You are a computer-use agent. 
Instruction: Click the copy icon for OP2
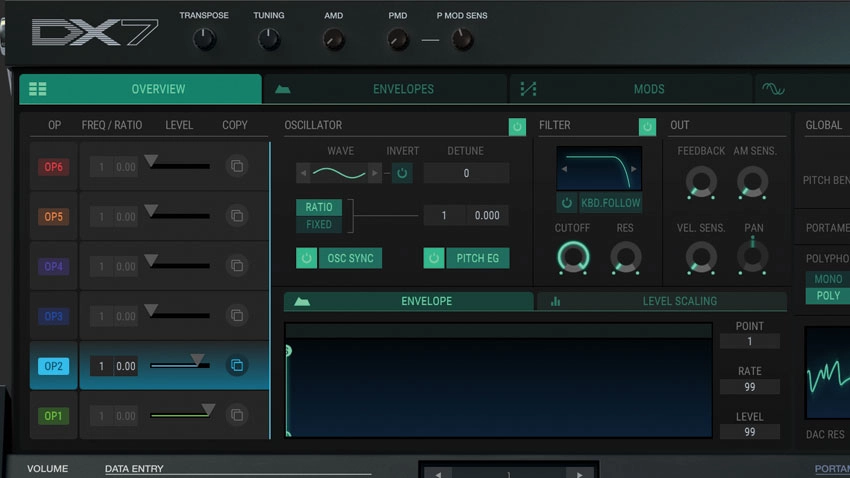coord(237,365)
